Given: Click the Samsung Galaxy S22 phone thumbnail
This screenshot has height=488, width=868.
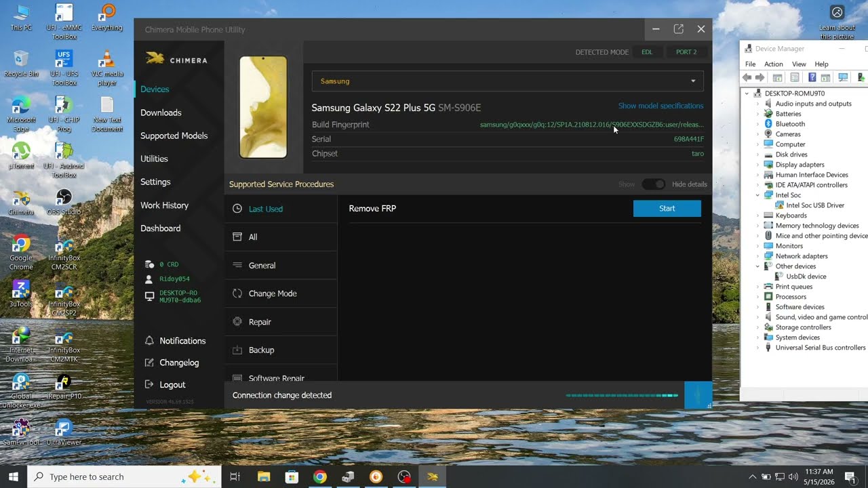Looking at the screenshot, I should (263, 107).
